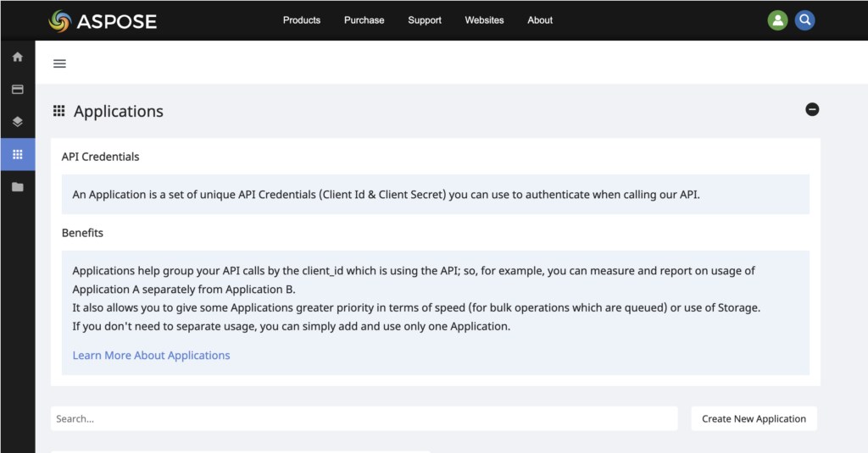Click the Create New Application button
The width and height of the screenshot is (868, 453).
tap(754, 418)
